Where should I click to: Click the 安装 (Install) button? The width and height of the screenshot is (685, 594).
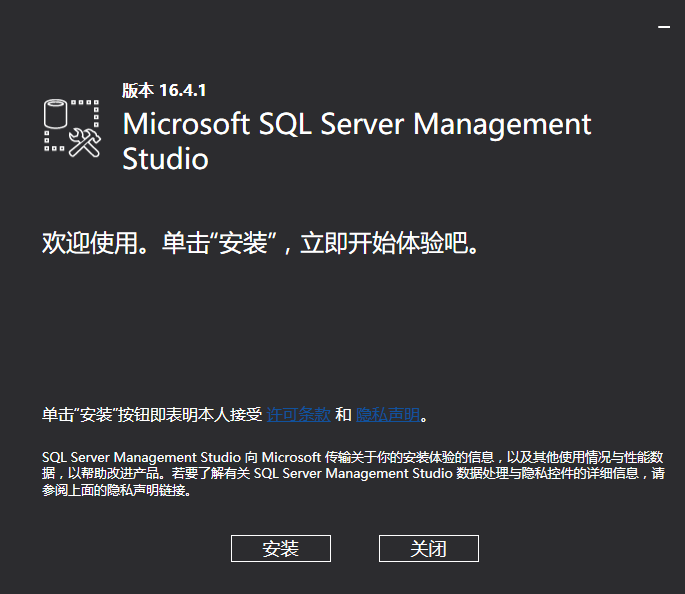[x=280, y=549]
